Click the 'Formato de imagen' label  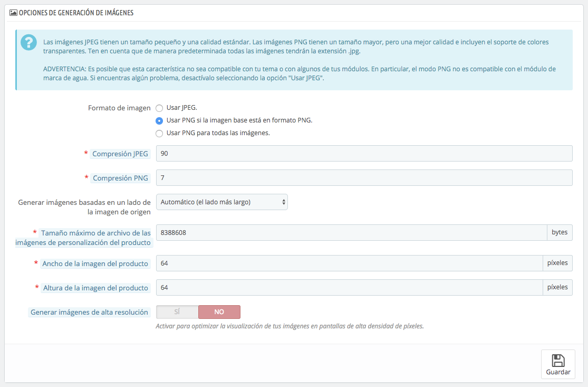pyautogui.click(x=119, y=108)
